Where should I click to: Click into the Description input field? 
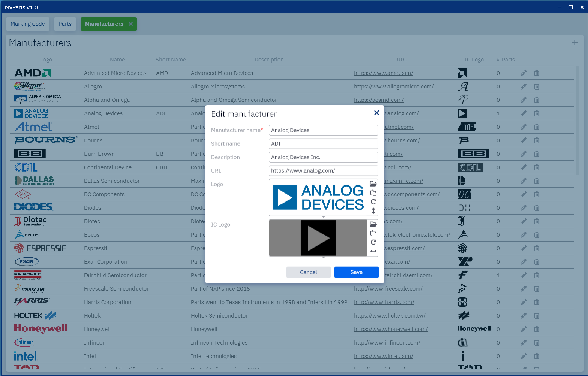coord(323,157)
